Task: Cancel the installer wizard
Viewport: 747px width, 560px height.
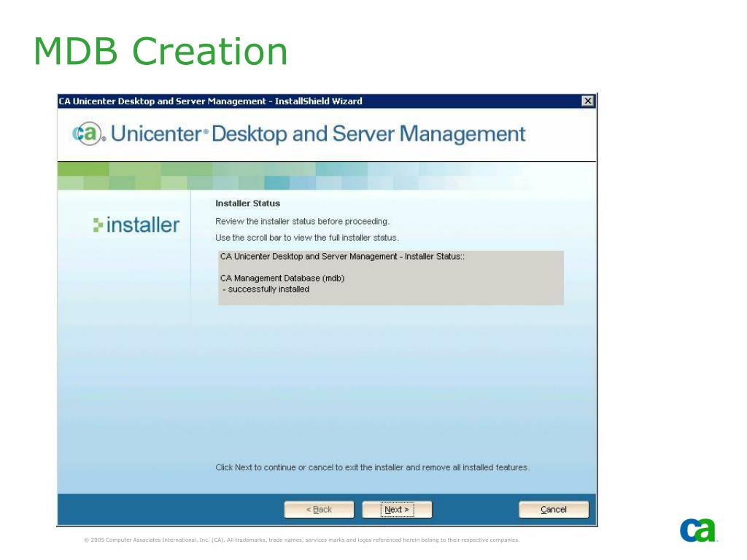Action: point(554,510)
